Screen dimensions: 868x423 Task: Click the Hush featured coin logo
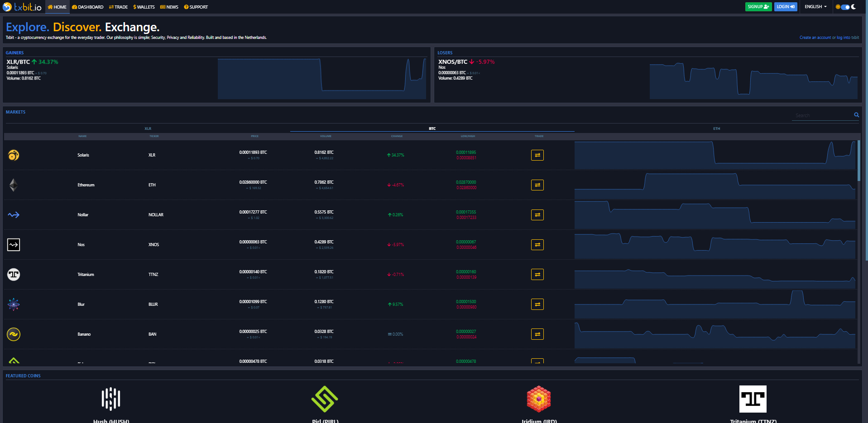111,399
